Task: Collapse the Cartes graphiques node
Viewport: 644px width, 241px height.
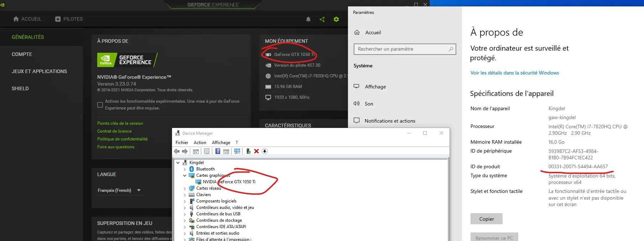Action: click(x=185, y=175)
